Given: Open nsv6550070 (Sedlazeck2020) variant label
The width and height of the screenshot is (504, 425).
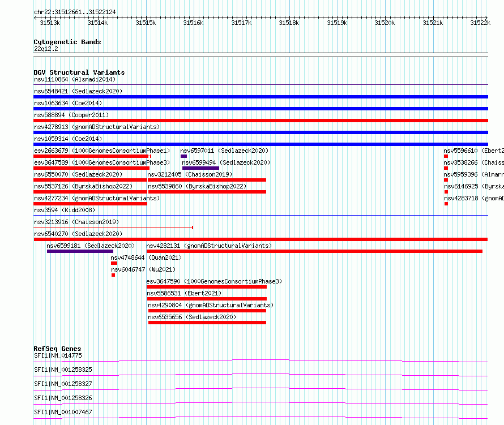Looking at the screenshot, I should pos(78,174).
